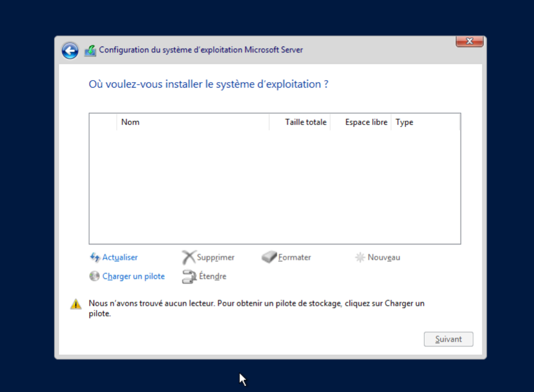Screen dimensions: 534x392
Task: Click the Supprimer option
Action: 216,258
